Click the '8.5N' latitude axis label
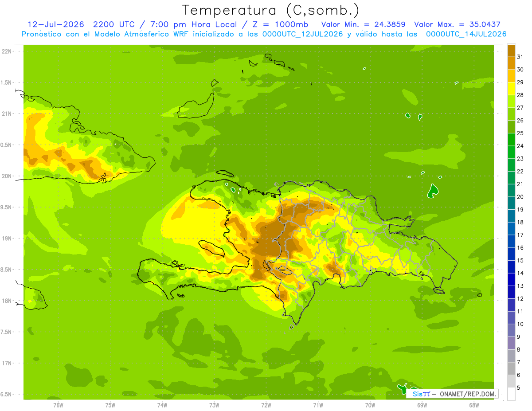Viewport: 532px width, 411px height. click(x=7, y=270)
